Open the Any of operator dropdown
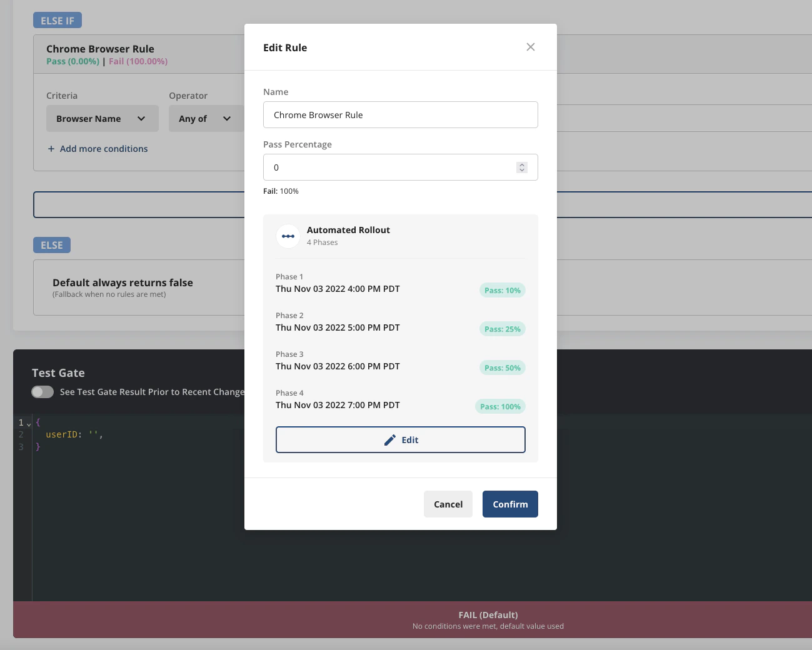Screen dimensions: 812x650 [206, 119]
